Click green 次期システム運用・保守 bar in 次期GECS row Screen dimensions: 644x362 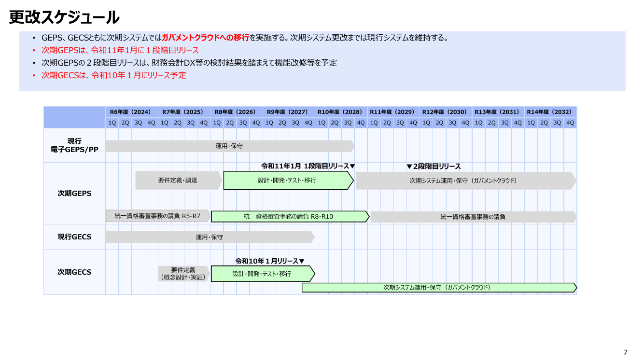pos(439,288)
